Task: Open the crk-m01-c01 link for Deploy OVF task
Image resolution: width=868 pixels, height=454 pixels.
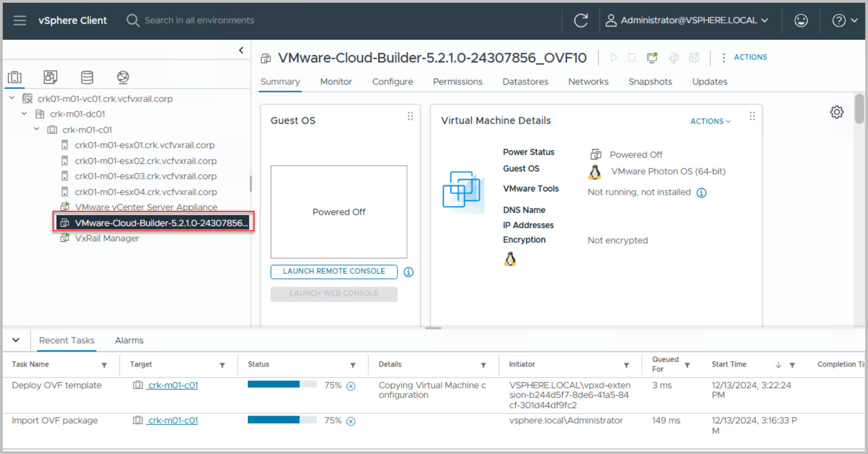Action: tap(173, 385)
